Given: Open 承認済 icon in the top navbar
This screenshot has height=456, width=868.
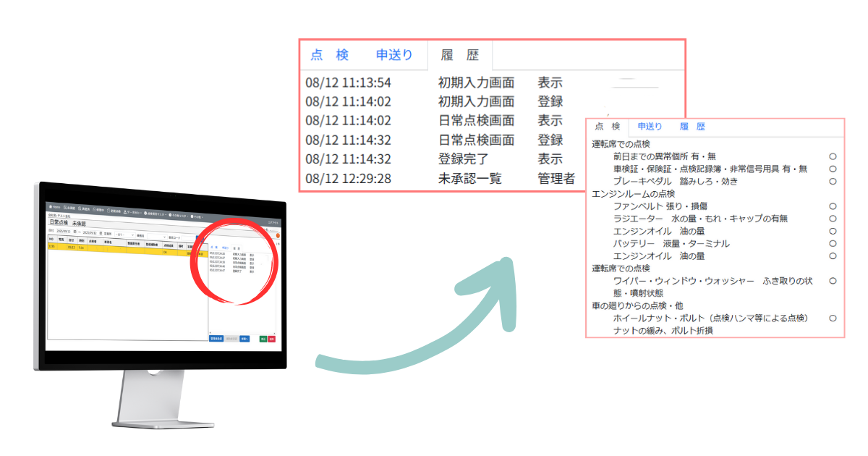Looking at the screenshot, I should click(x=80, y=208).
